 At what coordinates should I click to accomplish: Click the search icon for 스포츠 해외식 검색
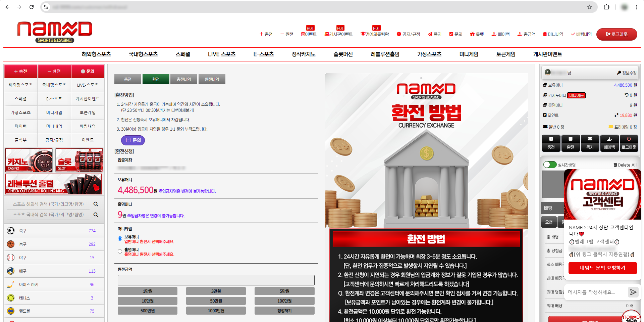[96, 204]
